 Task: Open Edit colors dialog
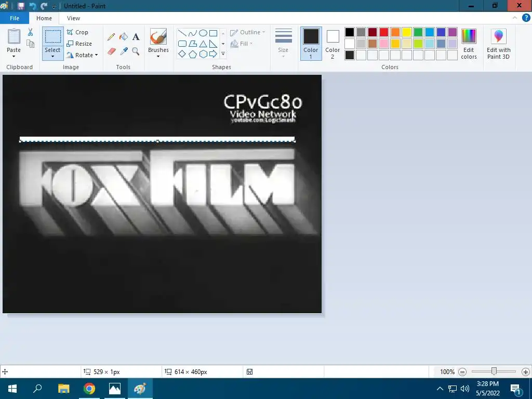[469, 44]
